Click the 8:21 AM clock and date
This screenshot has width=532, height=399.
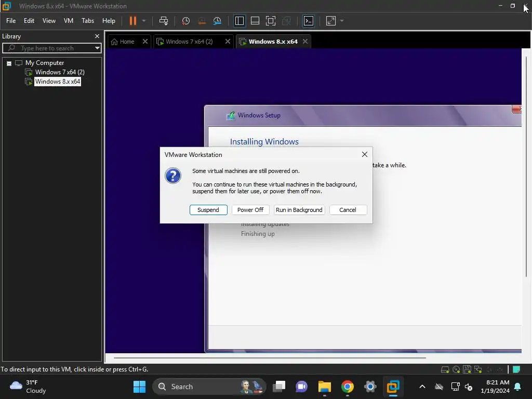tap(495, 387)
